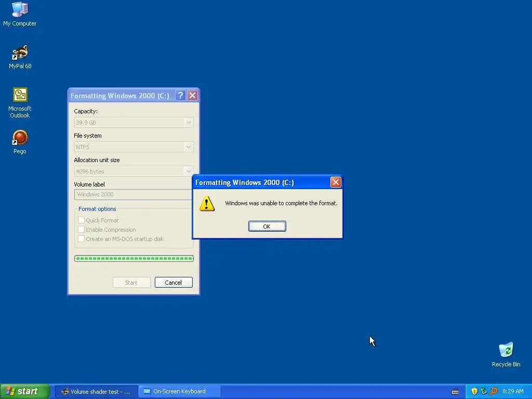Click the error dialog title bar text
The image size is (532, 399).
[x=245, y=182]
